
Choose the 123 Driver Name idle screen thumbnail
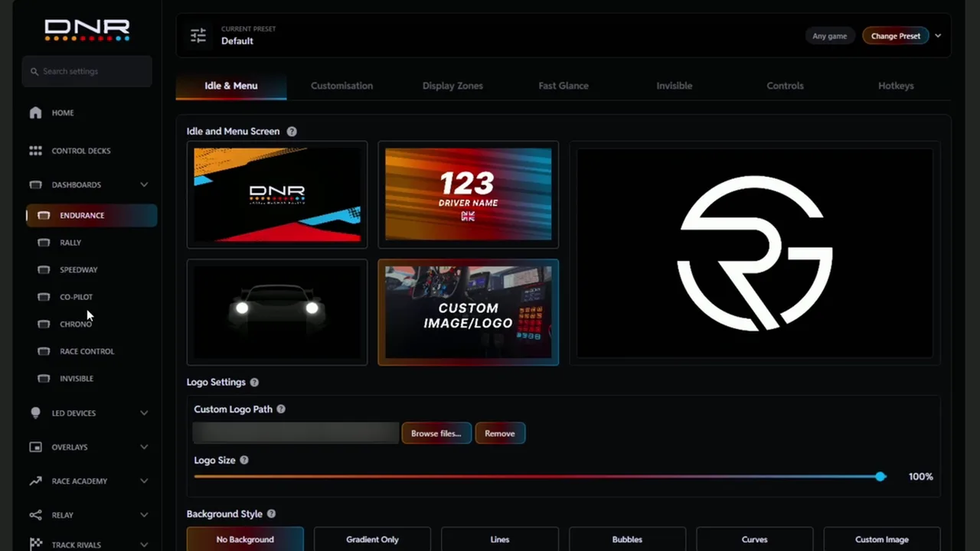[469, 194]
